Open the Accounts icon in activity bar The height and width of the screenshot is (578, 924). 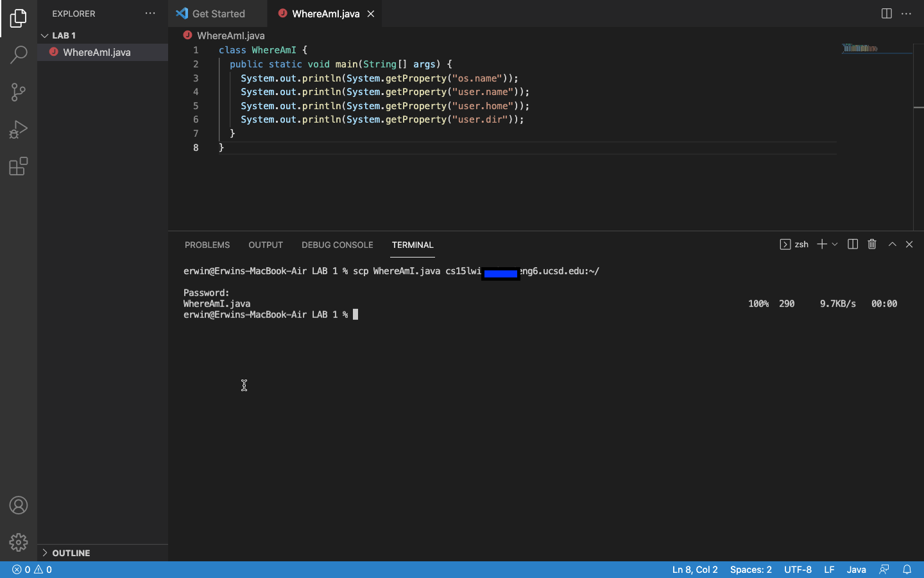[19, 505]
